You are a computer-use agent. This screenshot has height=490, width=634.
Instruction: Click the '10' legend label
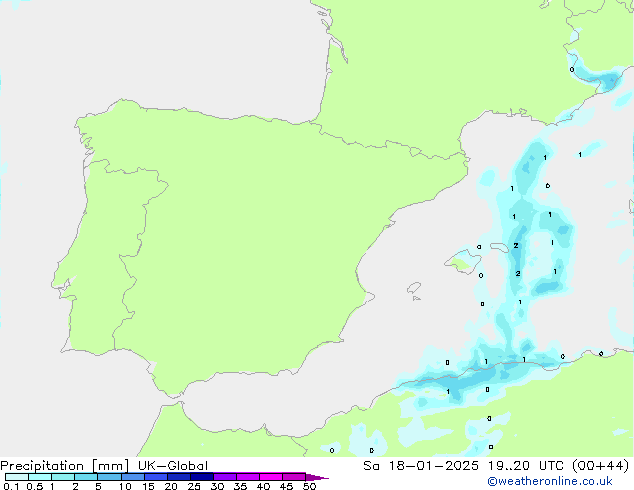pyautogui.click(x=125, y=486)
